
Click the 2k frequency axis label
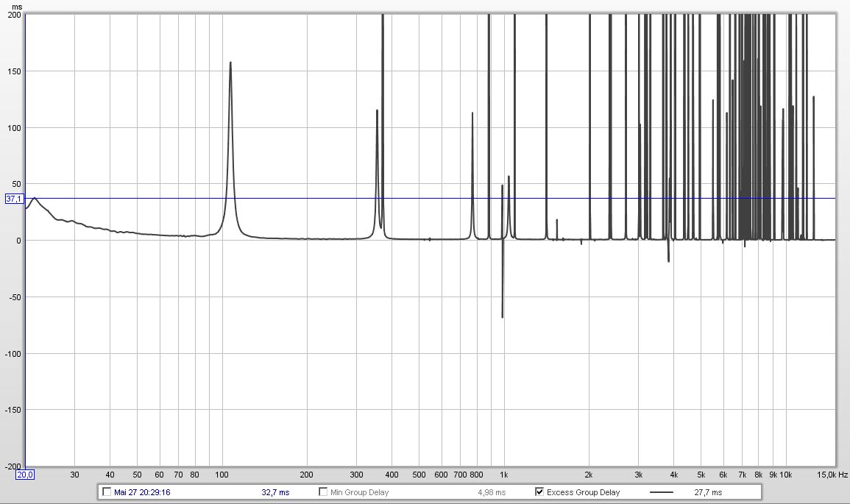point(588,475)
